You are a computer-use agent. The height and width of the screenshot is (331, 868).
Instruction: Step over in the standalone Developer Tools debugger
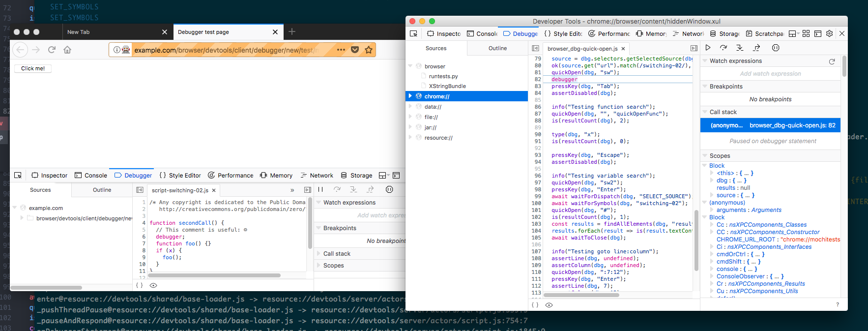pyautogui.click(x=723, y=48)
